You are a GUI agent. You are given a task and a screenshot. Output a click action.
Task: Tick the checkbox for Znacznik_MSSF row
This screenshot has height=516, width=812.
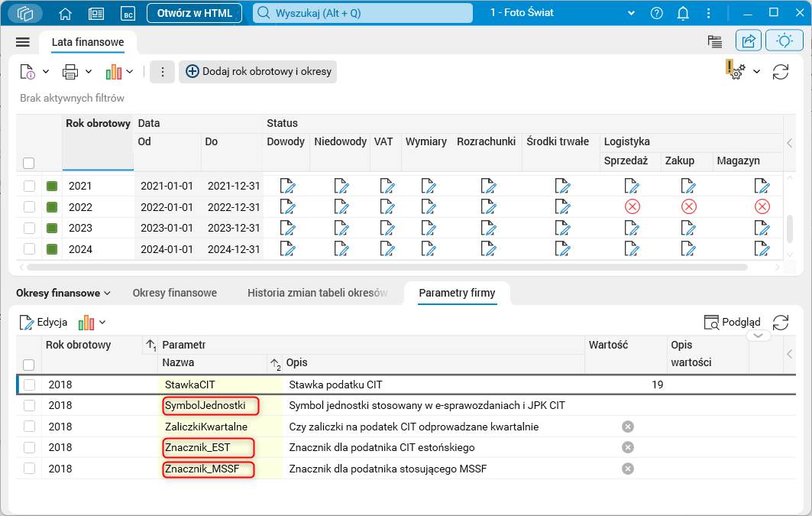pos(29,469)
